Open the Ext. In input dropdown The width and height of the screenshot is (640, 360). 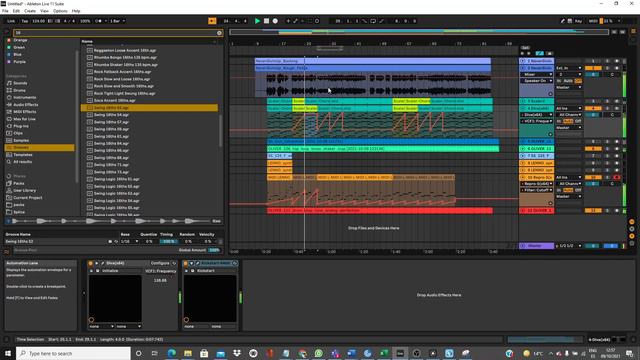pos(568,68)
